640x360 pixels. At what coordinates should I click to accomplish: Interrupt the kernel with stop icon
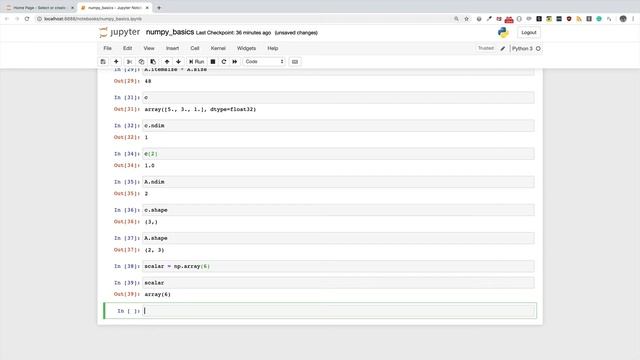click(x=213, y=62)
